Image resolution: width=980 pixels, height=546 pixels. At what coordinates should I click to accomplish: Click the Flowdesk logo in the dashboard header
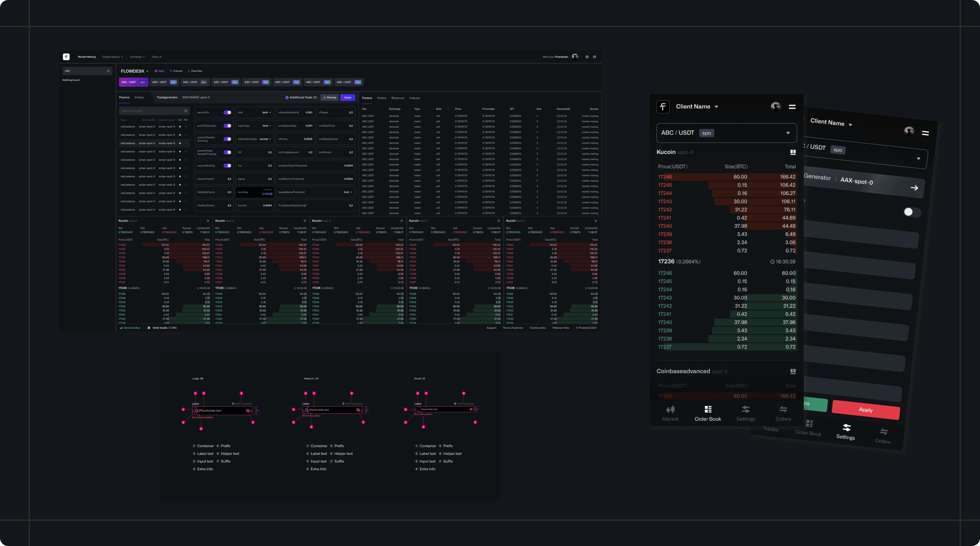(x=66, y=57)
